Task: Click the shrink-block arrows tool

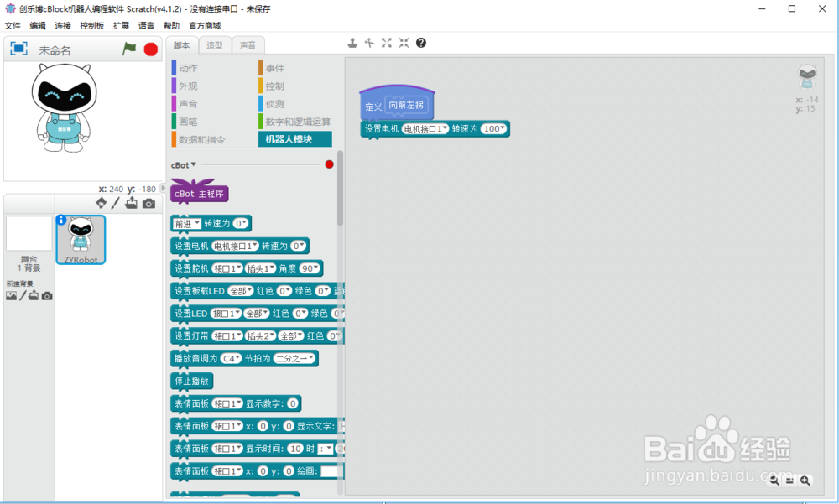Action: [404, 42]
